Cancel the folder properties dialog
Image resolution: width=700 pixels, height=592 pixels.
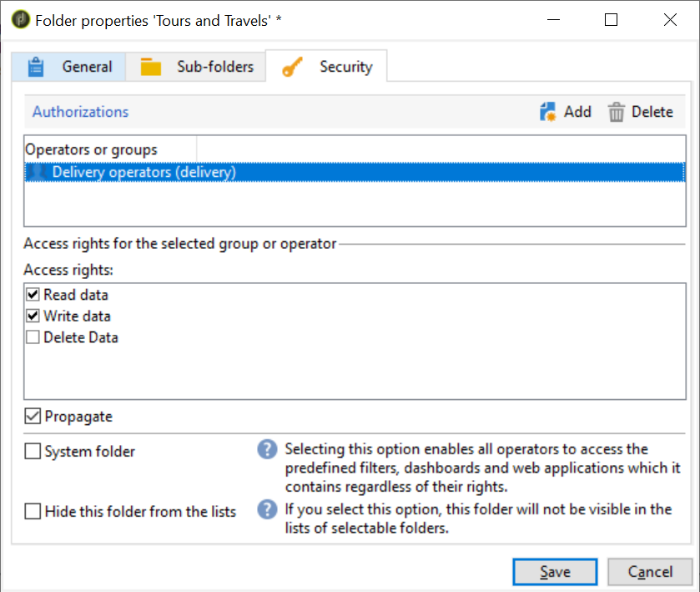pyautogui.click(x=649, y=572)
